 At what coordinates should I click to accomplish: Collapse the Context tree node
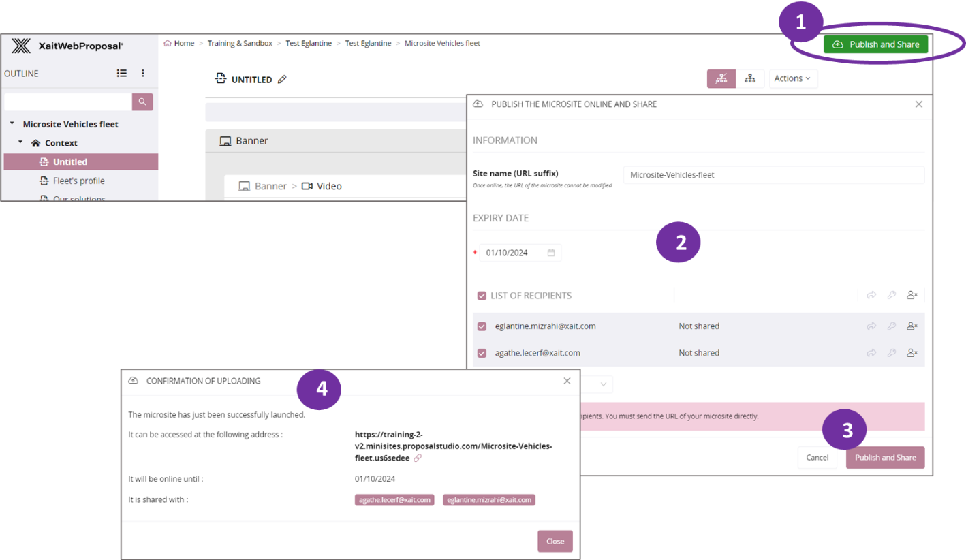click(20, 143)
